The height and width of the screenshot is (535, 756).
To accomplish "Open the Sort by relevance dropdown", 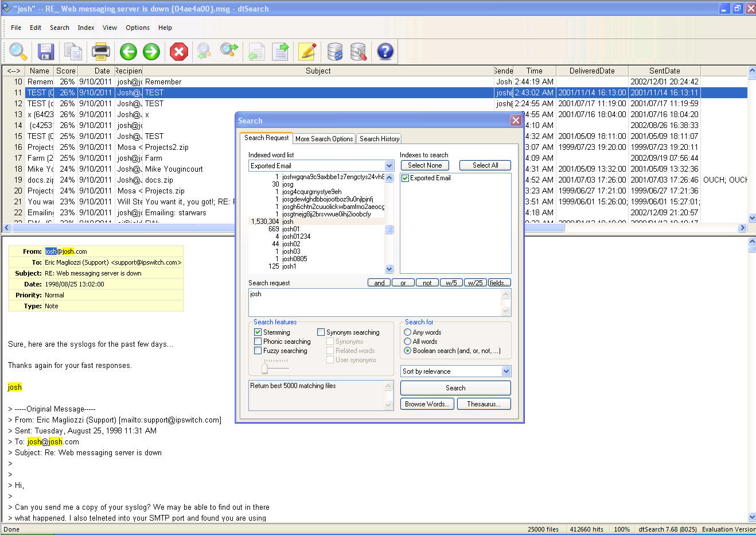I will [505, 371].
